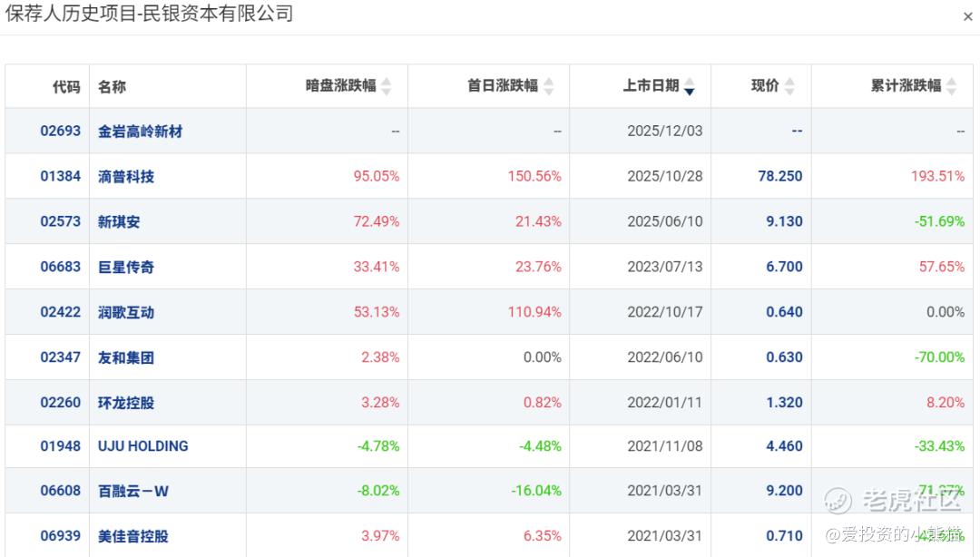Sort by 首日涨跌幅 column arrows
The width and height of the screenshot is (980, 557).
click(x=548, y=86)
